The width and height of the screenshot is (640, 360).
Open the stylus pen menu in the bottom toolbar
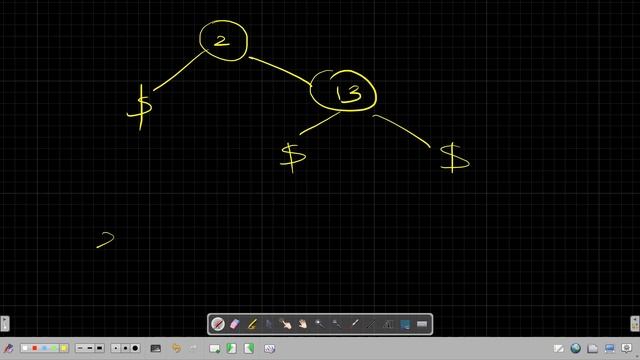9,348
